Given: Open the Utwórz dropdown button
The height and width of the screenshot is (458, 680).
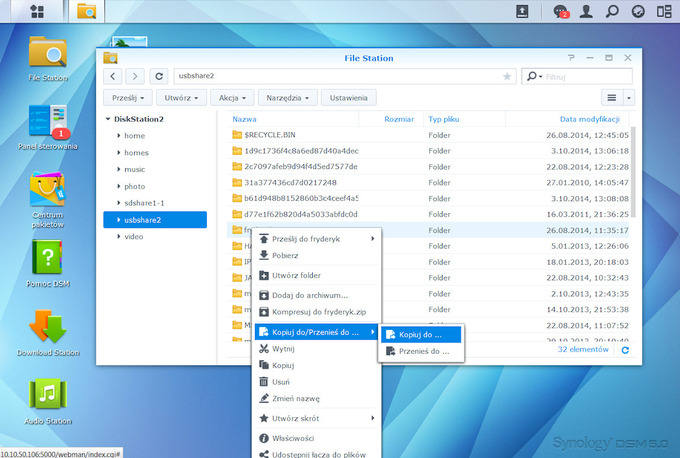Looking at the screenshot, I should coord(181,98).
